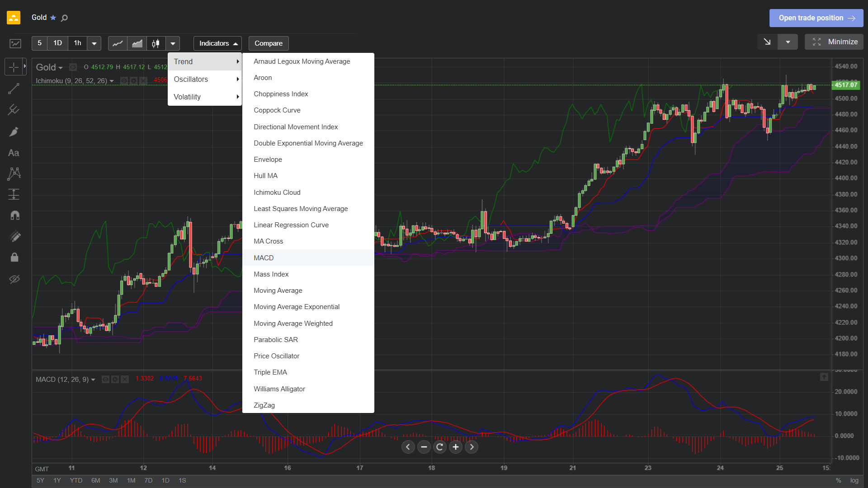
Task: Pan chart right with arrow
Action: tap(472, 447)
